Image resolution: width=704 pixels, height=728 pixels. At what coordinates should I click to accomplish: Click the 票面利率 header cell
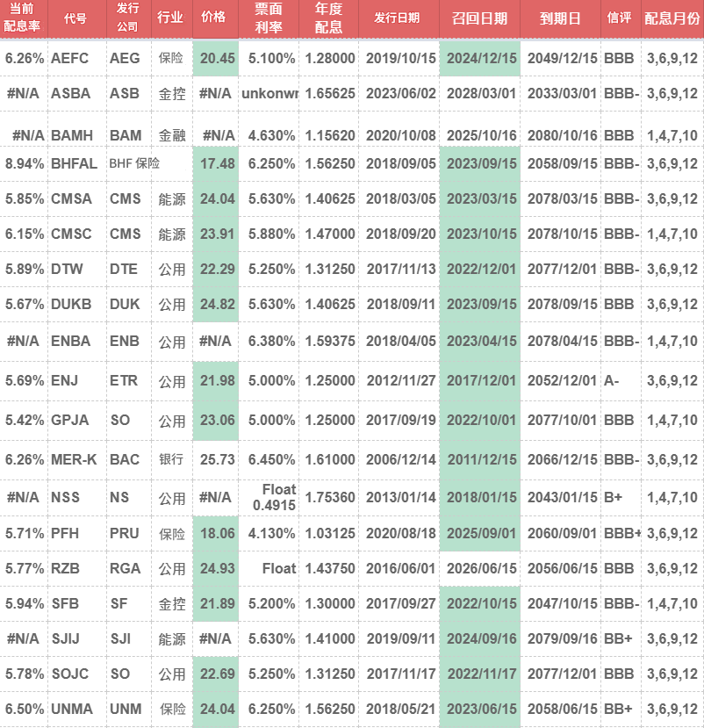268,18
